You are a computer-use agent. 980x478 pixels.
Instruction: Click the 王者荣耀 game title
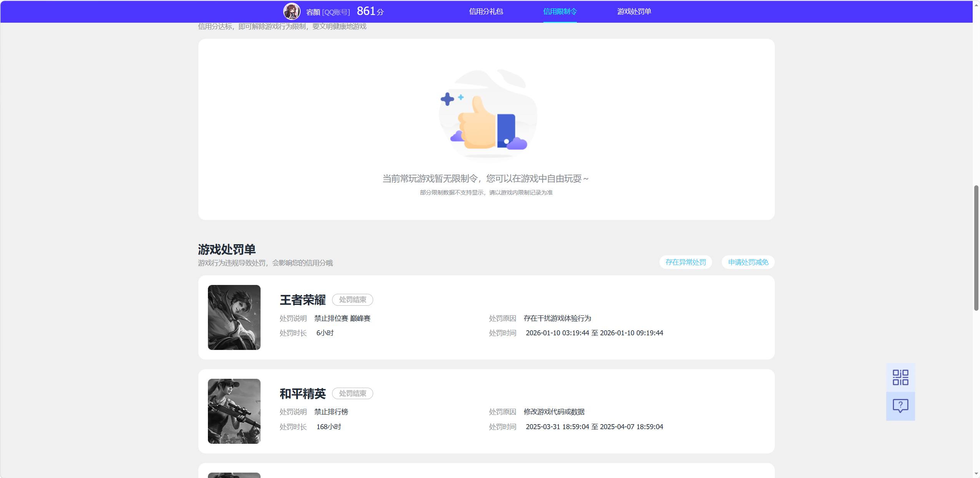[302, 300]
